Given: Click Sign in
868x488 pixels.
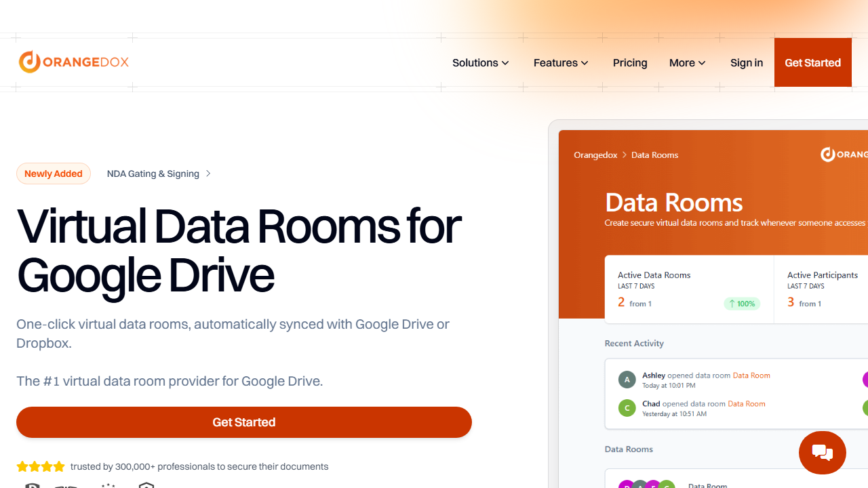Looking at the screenshot, I should pos(747,62).
